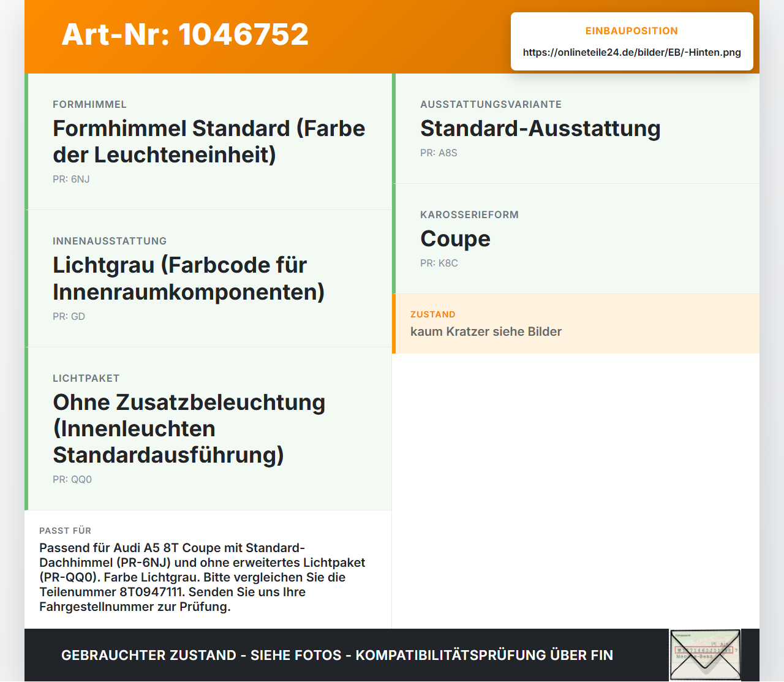The width and height of the screenshot is (784, 682).
Task: Click the Audi A5 8T Coupe compatibility paragraph
Action: coord(202,577)
